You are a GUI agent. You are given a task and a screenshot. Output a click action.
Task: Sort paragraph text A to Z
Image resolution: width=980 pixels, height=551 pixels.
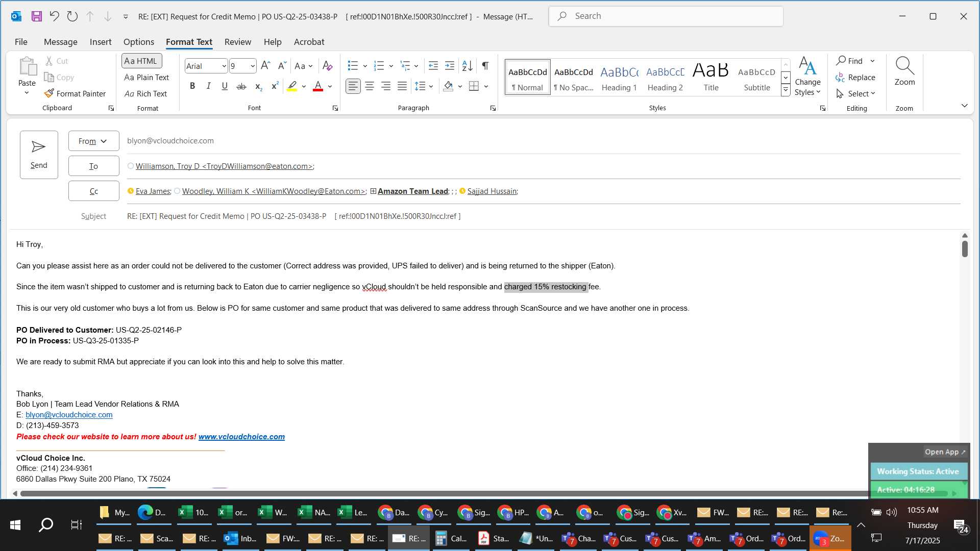[x=467, y=65]
